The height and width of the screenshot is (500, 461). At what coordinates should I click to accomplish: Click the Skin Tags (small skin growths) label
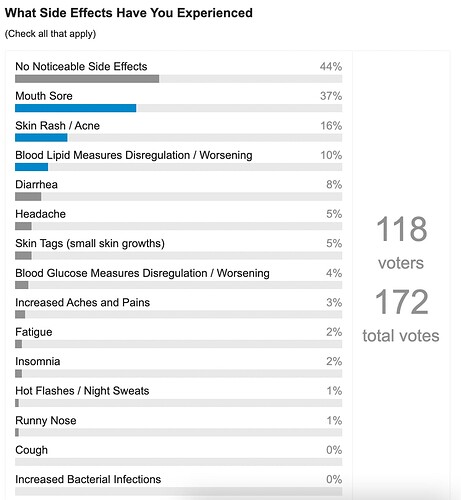click(x=90, y=243)
